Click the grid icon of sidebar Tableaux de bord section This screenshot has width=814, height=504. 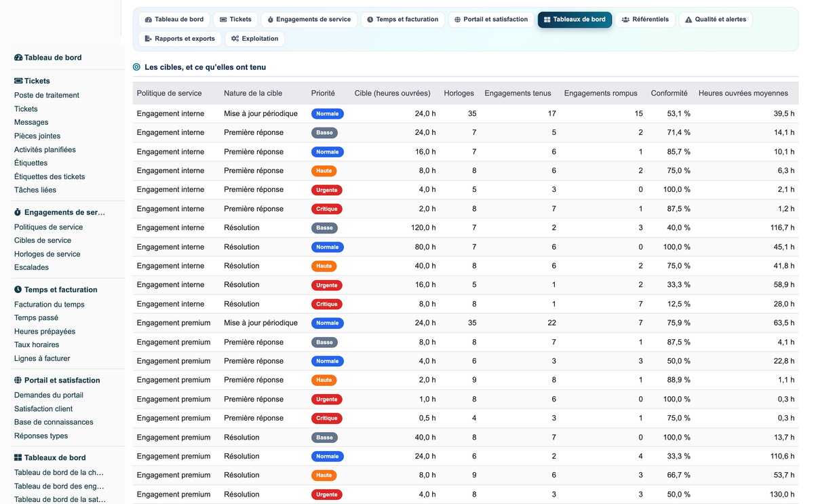[x=18, y=458]
